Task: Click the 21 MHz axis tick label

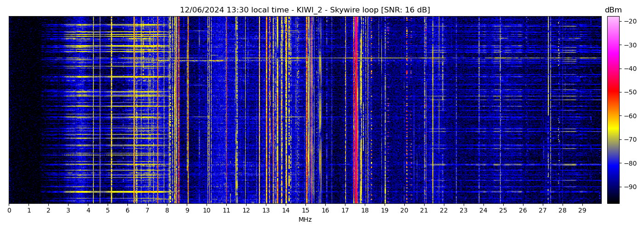Action: pyautogui.click(x=424, y=211)
